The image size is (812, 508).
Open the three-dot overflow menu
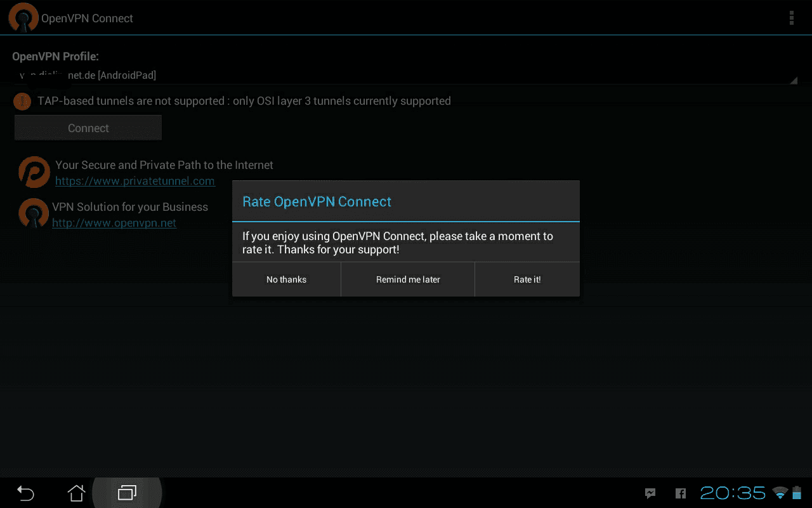tap(791, 18)
